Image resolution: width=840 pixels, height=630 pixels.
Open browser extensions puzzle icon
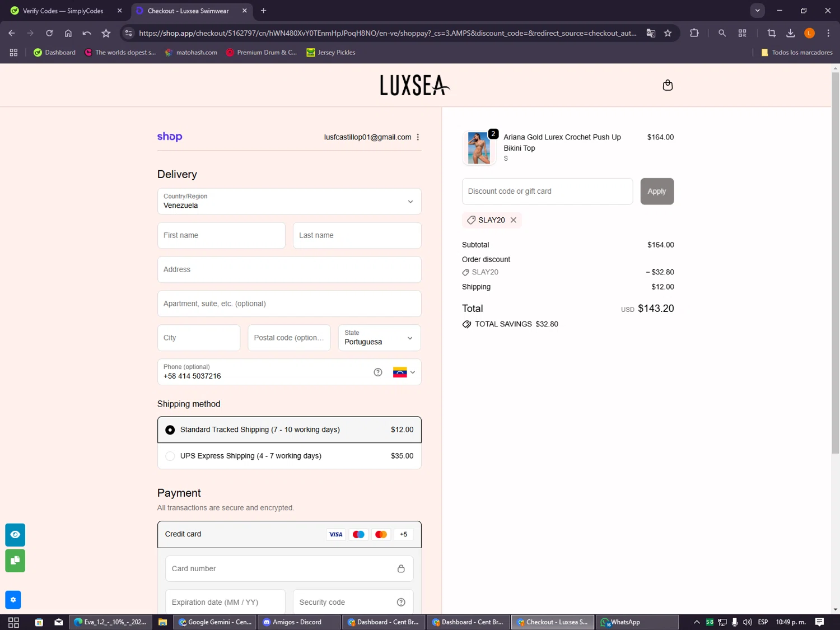[x=694, y=33]
